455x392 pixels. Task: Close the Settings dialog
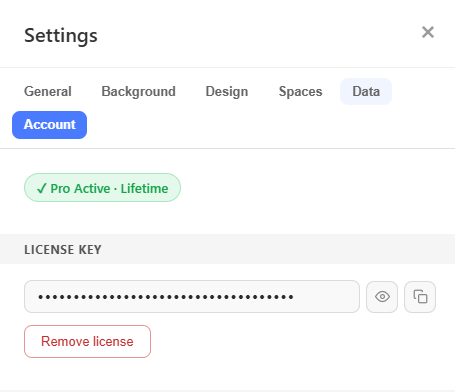[428, 32]
